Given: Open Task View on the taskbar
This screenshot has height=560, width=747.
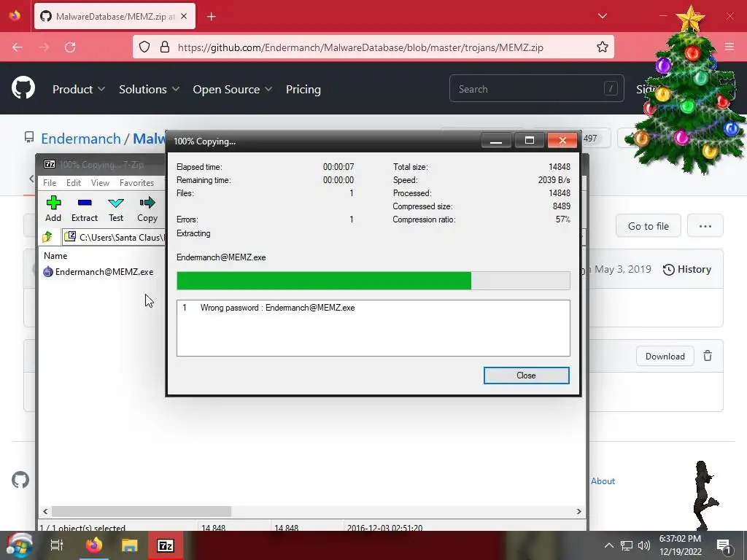Looking at the screenshot, I should (57, 545).
